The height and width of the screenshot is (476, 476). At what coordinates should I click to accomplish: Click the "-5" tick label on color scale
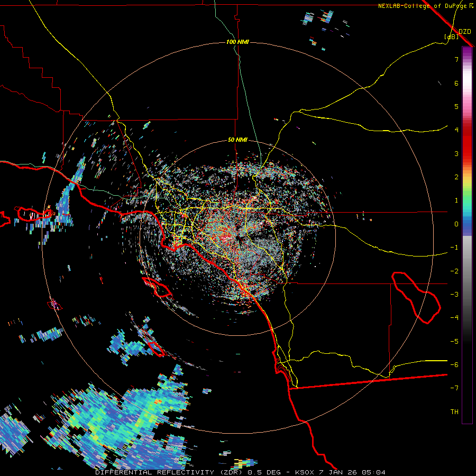[454, 342]
